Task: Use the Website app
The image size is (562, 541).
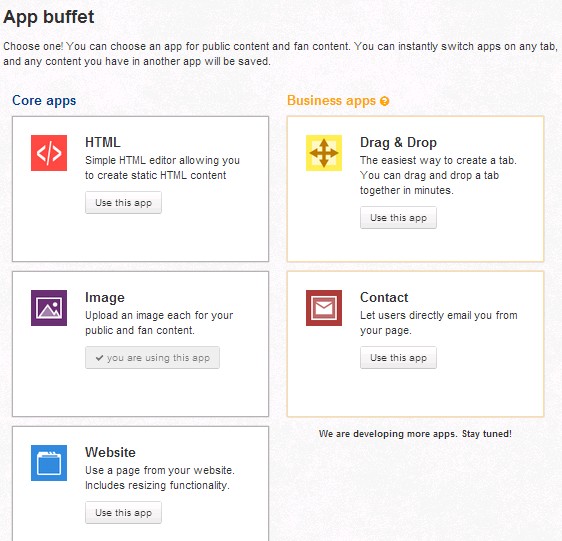Action: point(123,513)
